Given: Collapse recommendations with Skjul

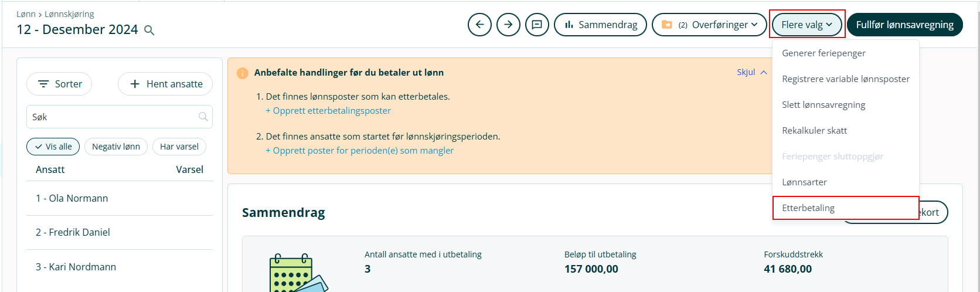Looking at the screenshot, I should [x=751, y=72].
